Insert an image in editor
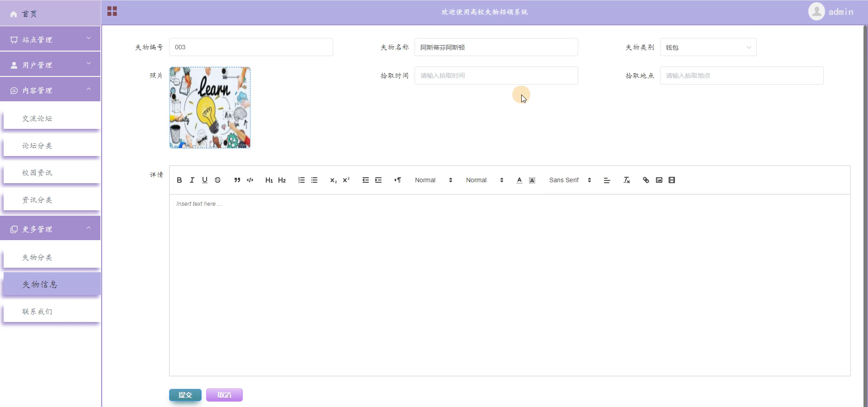This screenshot has width=868, height=407. coord(659,180)
